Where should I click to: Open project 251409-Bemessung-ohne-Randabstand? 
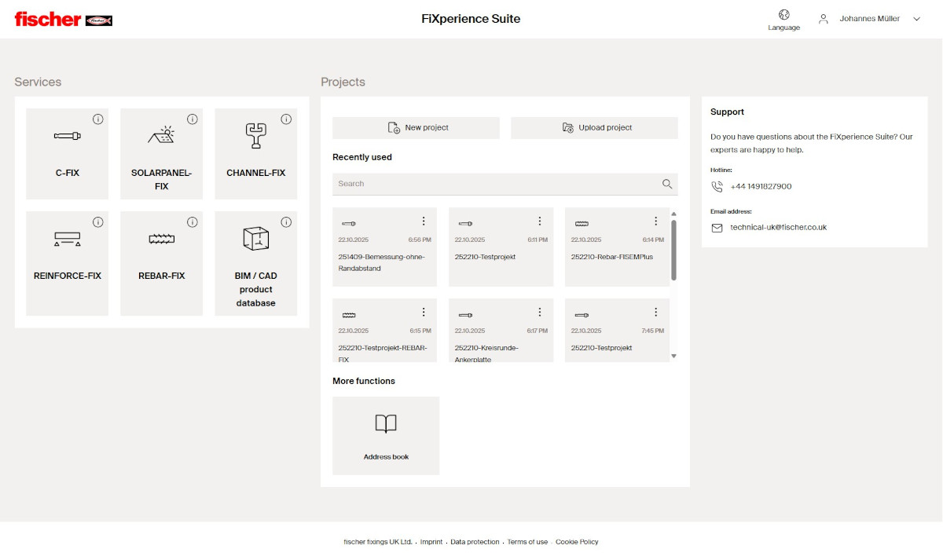(384, 247)
